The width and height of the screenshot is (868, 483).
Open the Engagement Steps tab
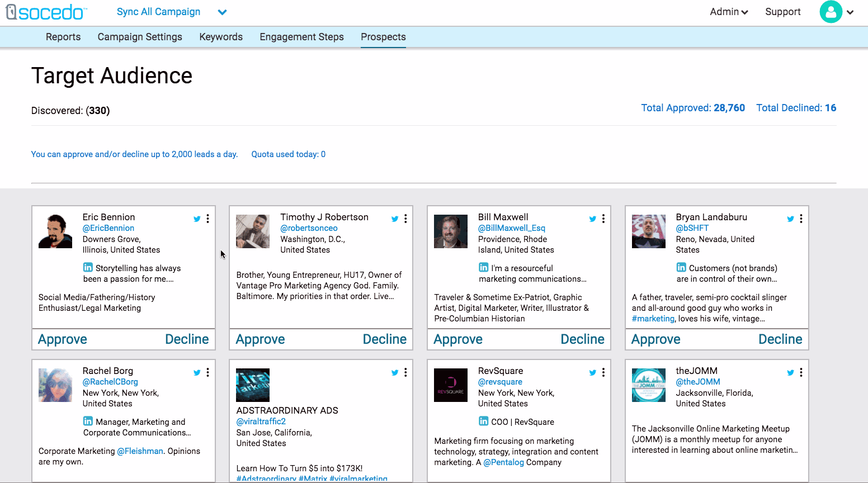click(x=302, y=37)
